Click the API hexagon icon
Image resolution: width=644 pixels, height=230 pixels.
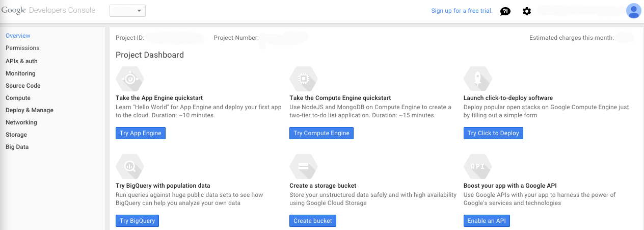coord(478,166)
